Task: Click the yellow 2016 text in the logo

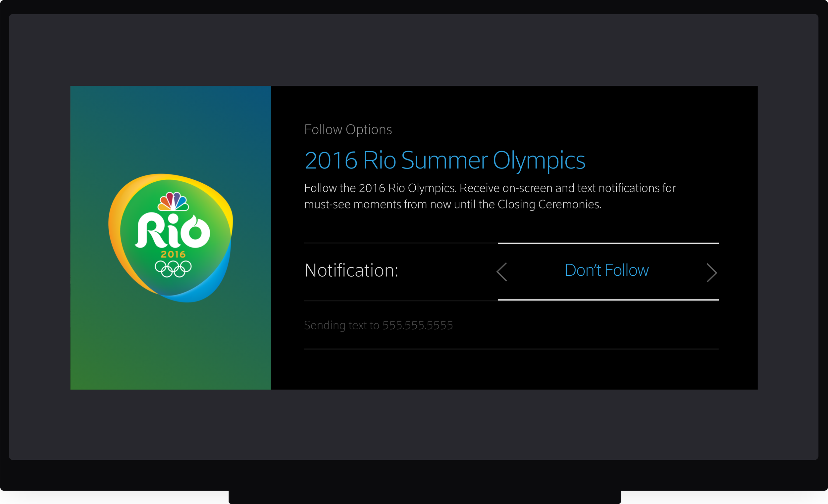Action: 173,254
